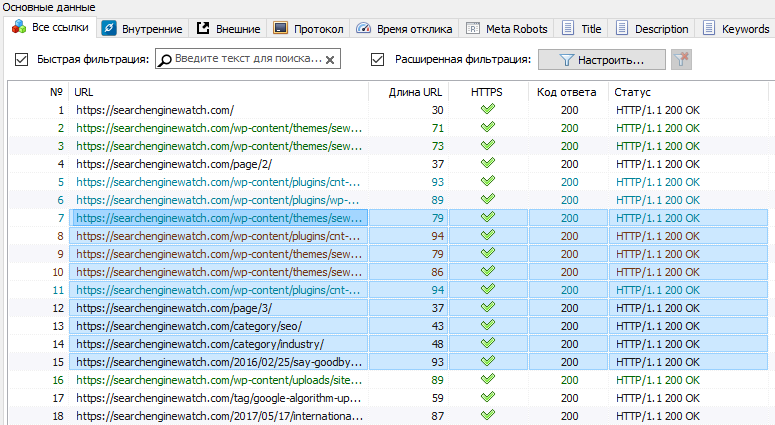Click the HTTPS check mark in row 4

tap(488, 163)
